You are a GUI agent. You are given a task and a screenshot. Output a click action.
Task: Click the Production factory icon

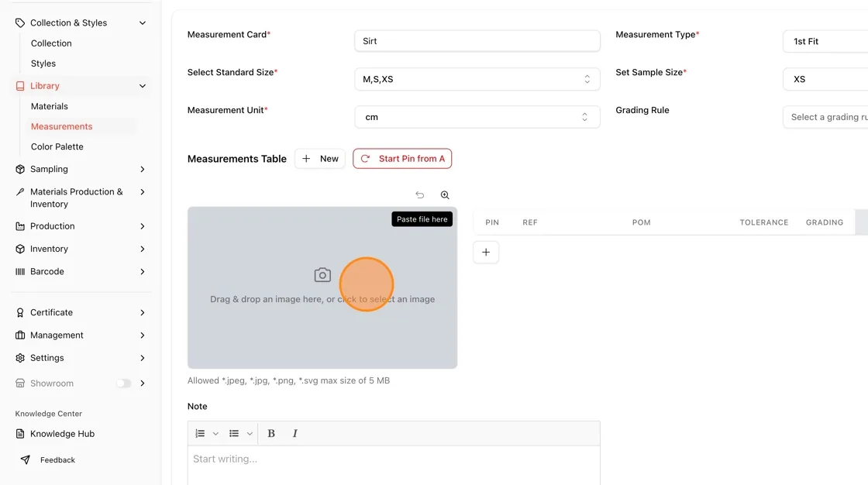coord(20,226)
